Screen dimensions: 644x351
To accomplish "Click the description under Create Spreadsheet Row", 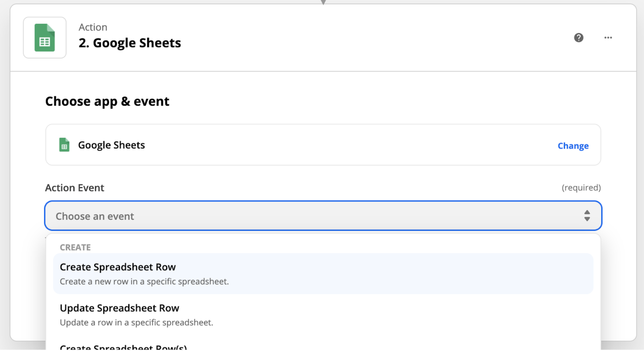I will point(144,281).
